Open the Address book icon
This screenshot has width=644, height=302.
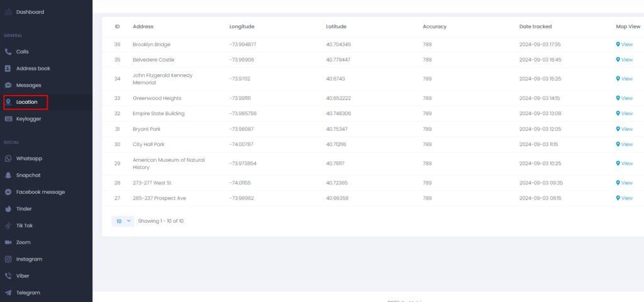(8, 69)
